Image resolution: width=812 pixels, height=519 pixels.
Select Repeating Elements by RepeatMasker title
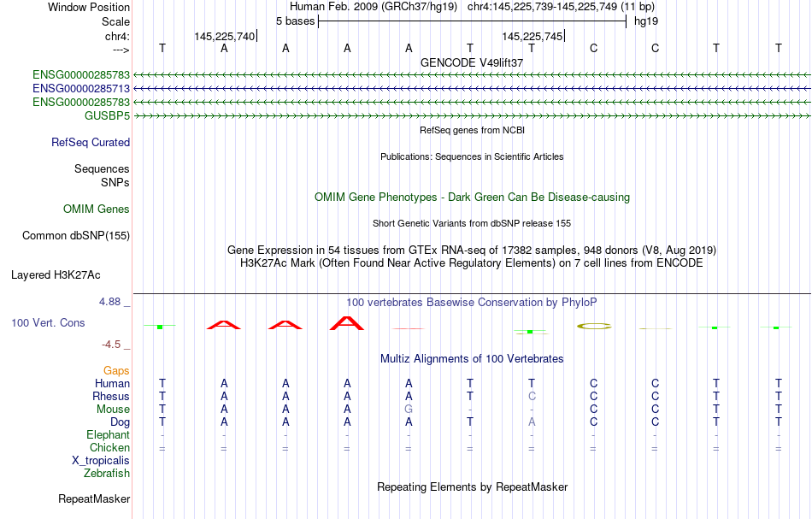pos(473,487)
